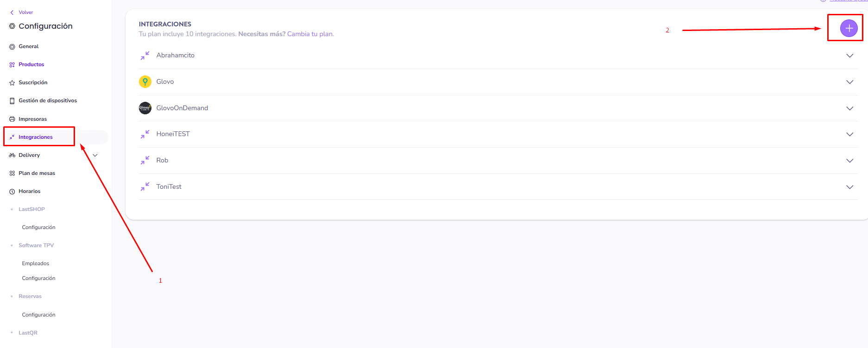Expand the ToniTest integration row
The height and width of the screenshot is (348, 868).
(x=849, y=187)
